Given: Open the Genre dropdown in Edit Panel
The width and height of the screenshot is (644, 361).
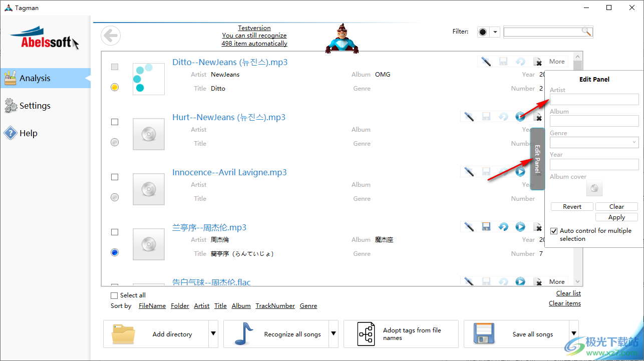Looking at the screenshot, I should coord(634,142).
